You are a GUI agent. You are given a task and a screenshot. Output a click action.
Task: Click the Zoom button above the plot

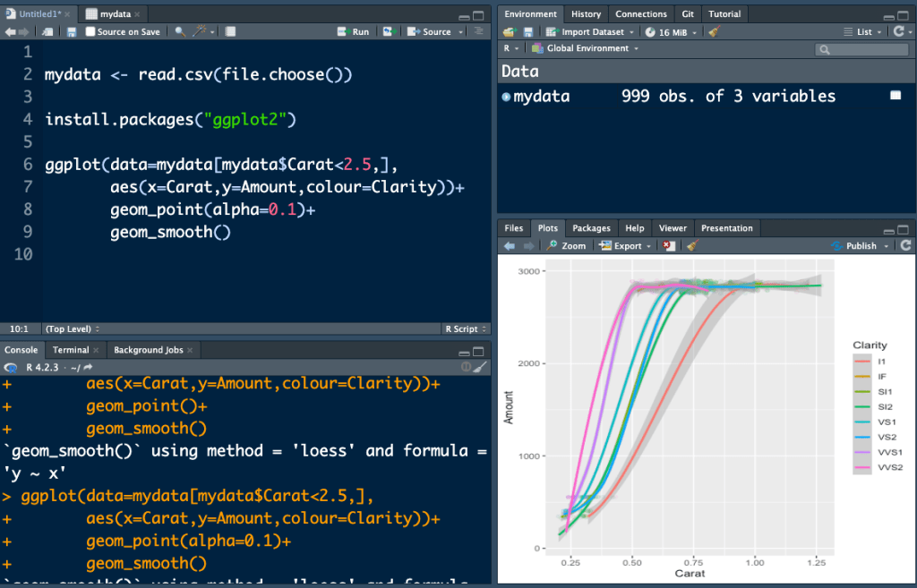(566, 245)
